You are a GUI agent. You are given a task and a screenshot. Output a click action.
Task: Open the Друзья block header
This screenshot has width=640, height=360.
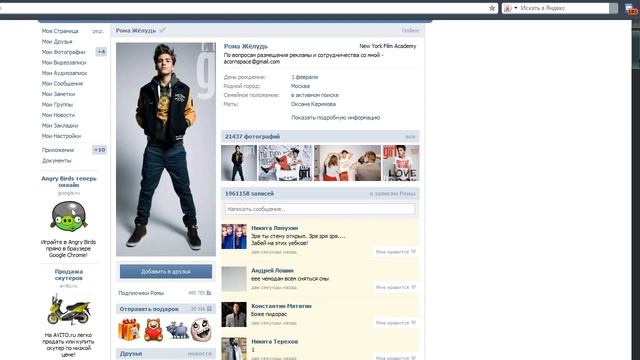tap(131, 353)
